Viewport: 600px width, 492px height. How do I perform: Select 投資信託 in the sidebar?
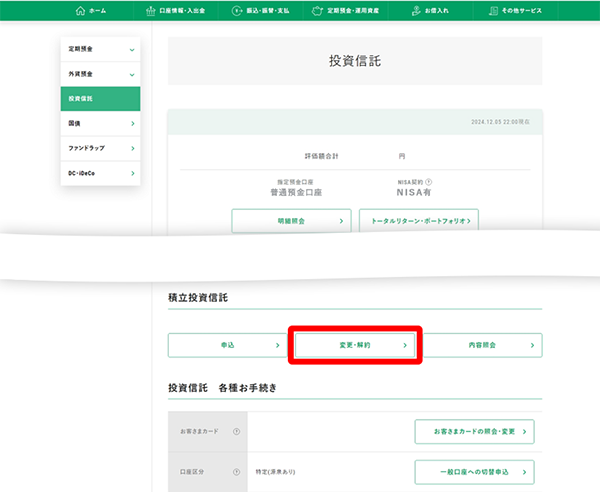coord(100,99)
